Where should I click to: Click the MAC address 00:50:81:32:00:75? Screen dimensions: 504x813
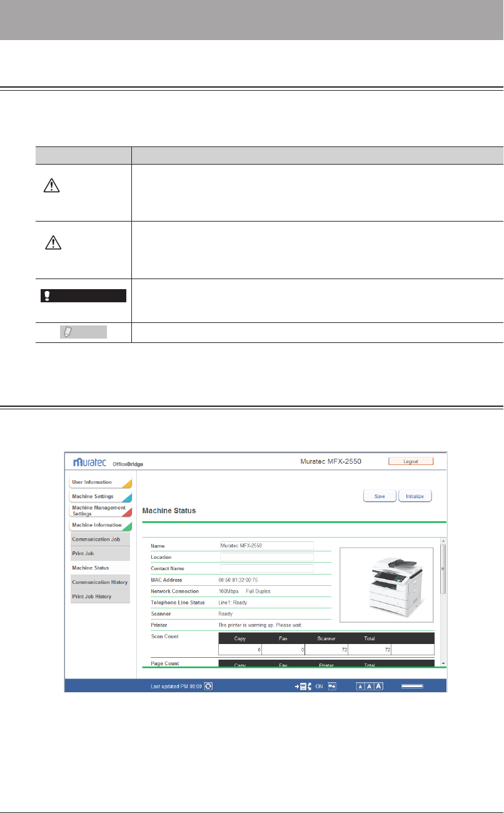238,580
